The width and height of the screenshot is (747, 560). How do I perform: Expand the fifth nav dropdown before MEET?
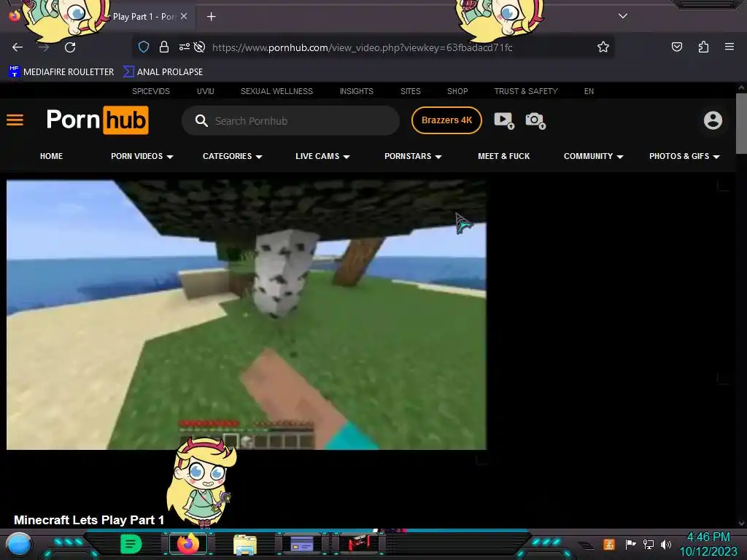click(413, 156)
